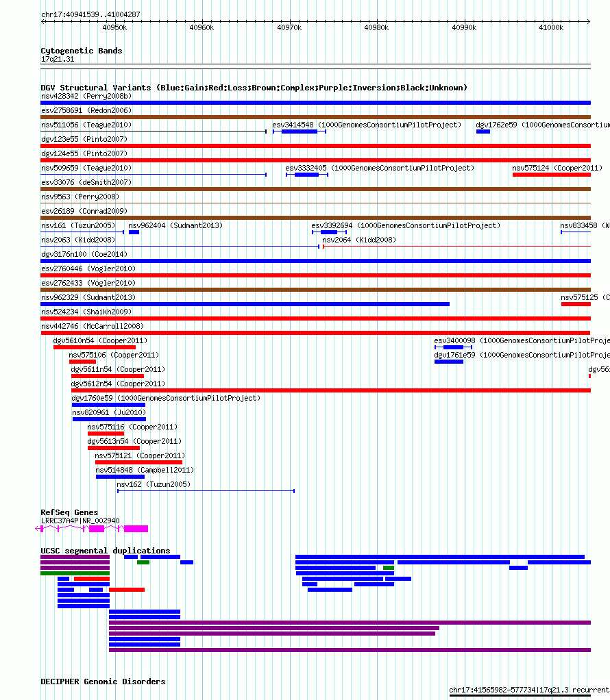Open the RefSeq Genes track title
The width and height of the screenshot is (610, 700).
point(69,512)
